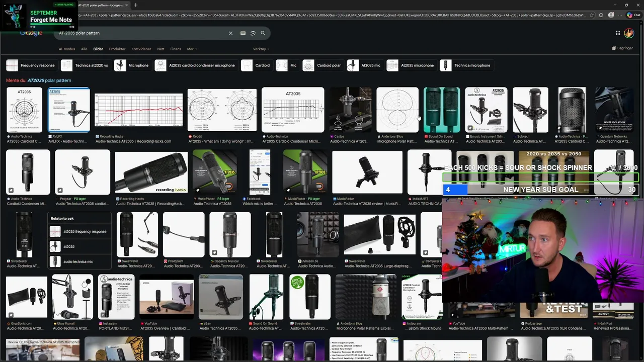Click the 'AT2035 polar pattern' suggestion link
This screenshot has width=644, height=362.
point(49,80)
